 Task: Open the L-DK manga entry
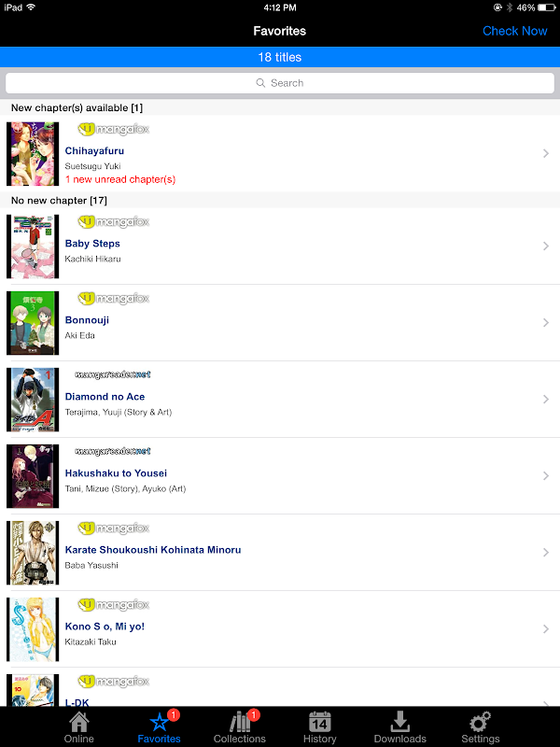pos(280,687)
